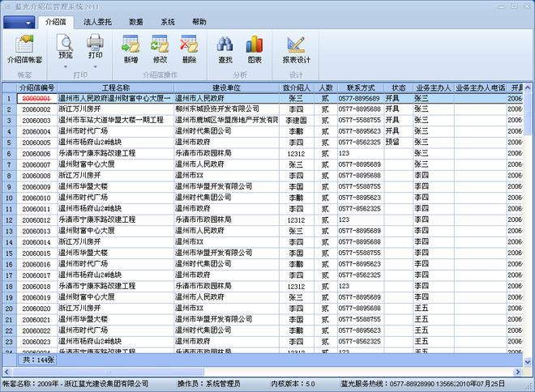The image size is (535, 392).
Task: Click the 状态 column header
Action: pyautogui.click(x=399, y=87)
